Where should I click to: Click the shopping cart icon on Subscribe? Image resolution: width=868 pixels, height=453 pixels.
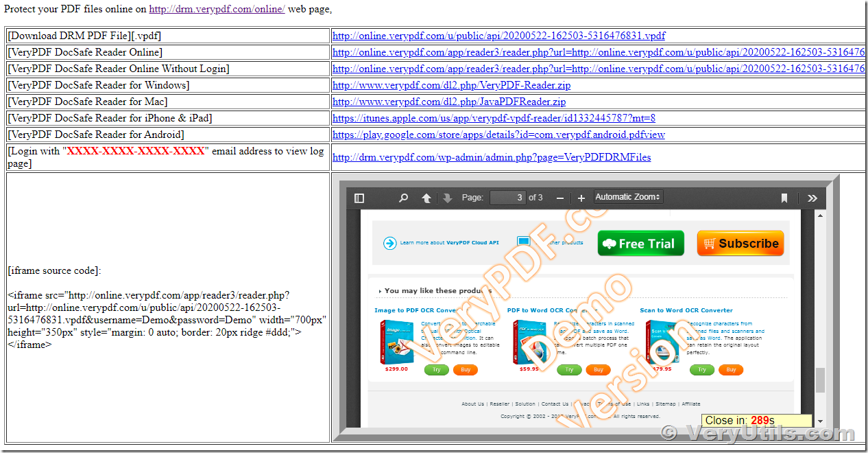click(x=709, y=244)
